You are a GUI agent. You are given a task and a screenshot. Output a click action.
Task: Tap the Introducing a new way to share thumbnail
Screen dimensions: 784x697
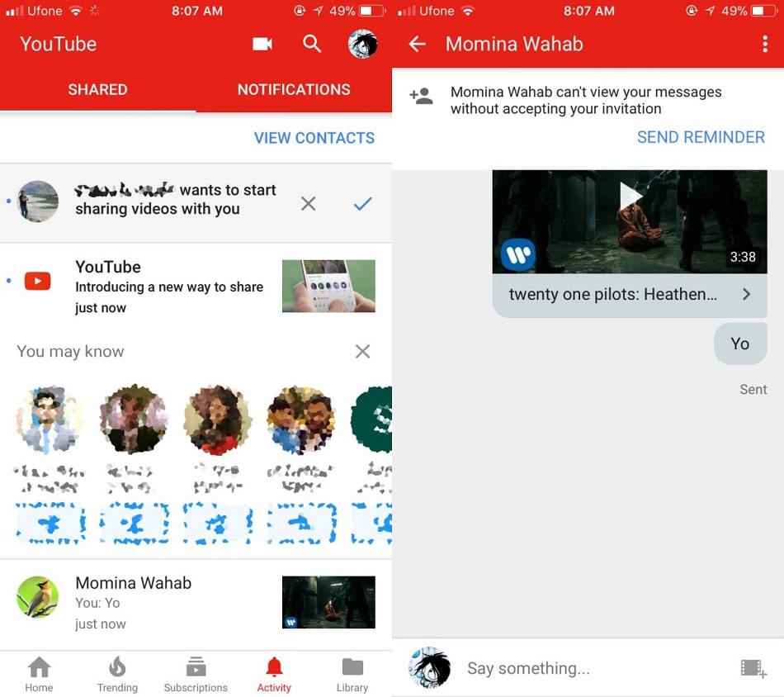[328, 287]
